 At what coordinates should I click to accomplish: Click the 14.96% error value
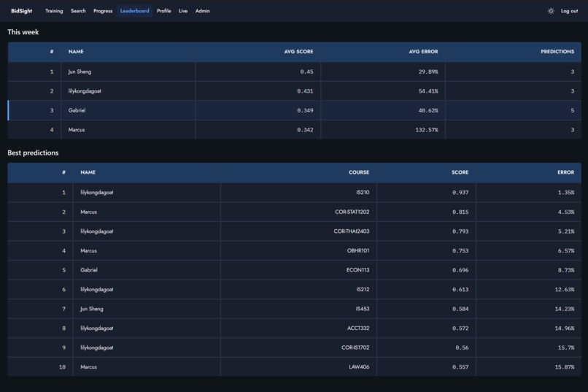pyautogui.click(x=565, y=328)
